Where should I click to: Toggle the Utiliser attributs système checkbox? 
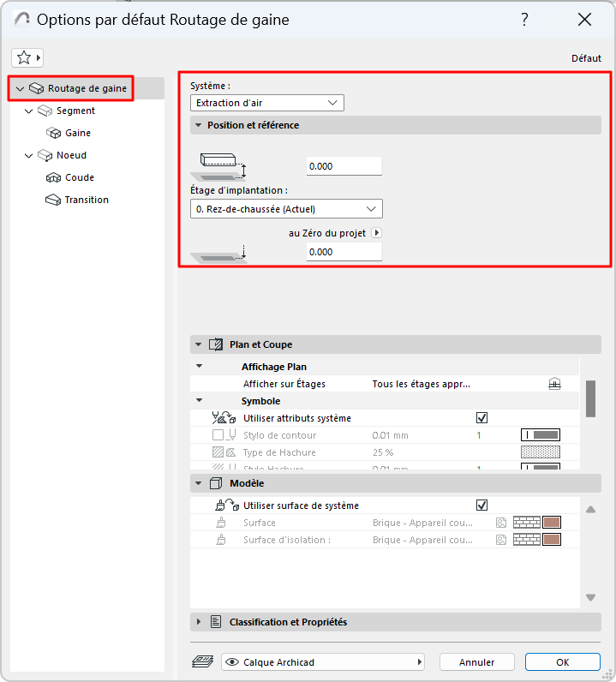tap(481, 418)
